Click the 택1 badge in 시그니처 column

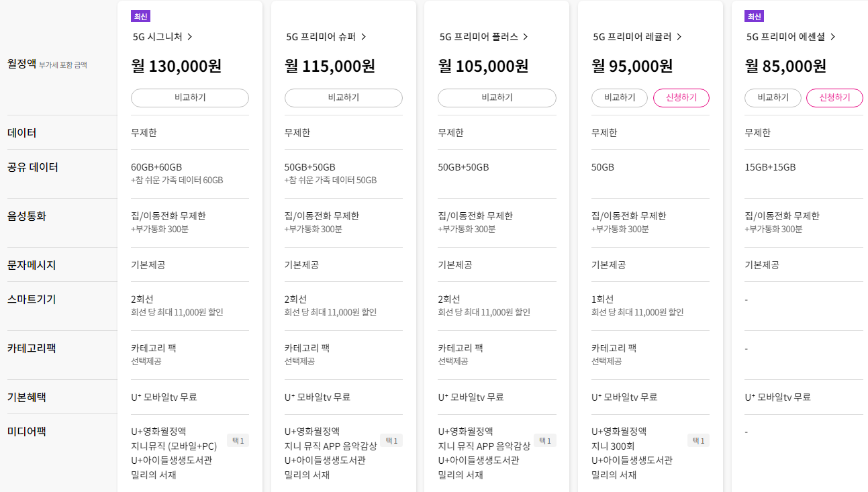point(238,441)
